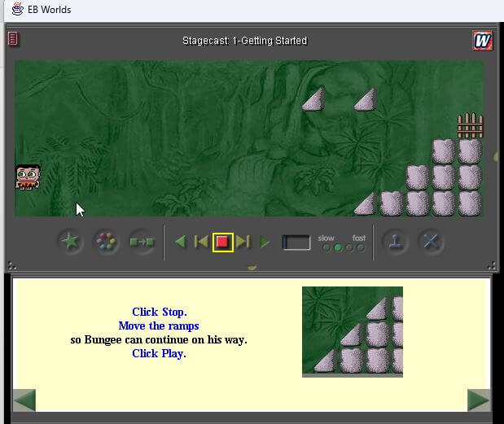
Task: Click the "fast" speed label
Action: tap(359, 238)
